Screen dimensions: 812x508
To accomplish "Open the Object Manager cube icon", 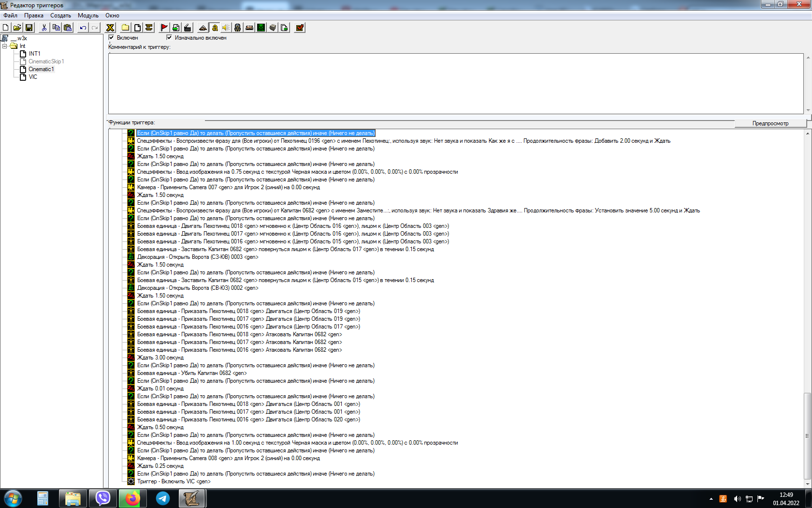I will pyautogui.click(x=273, y=28).
